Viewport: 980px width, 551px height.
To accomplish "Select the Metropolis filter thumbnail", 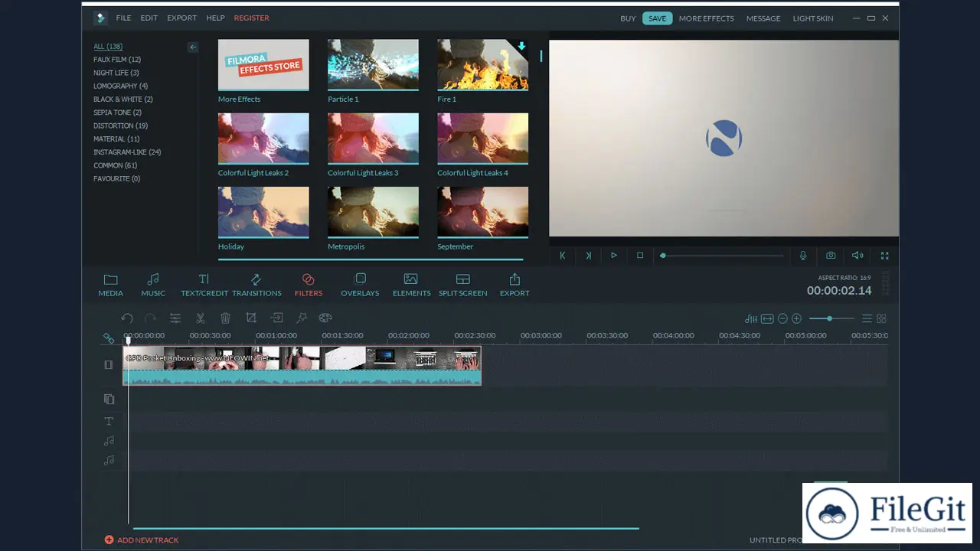I will [373, 213].
